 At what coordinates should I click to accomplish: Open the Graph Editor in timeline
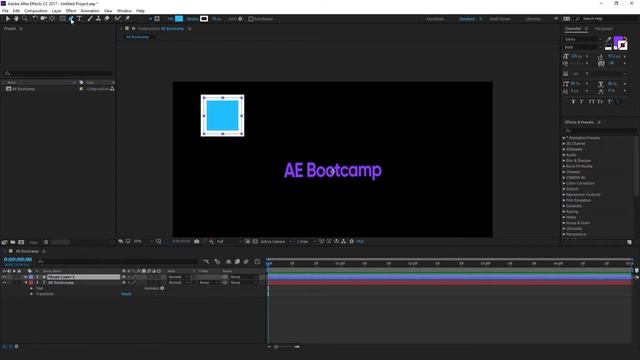pos(257,261)
